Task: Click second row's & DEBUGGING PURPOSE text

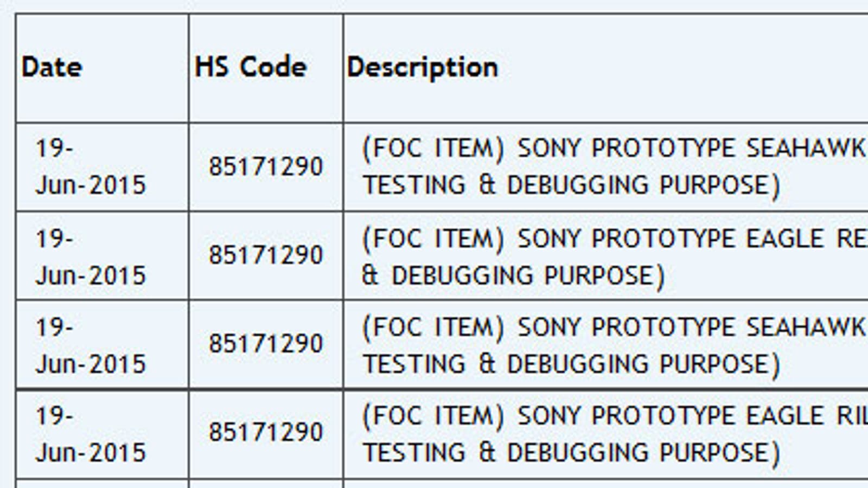Action: [513, 275]
